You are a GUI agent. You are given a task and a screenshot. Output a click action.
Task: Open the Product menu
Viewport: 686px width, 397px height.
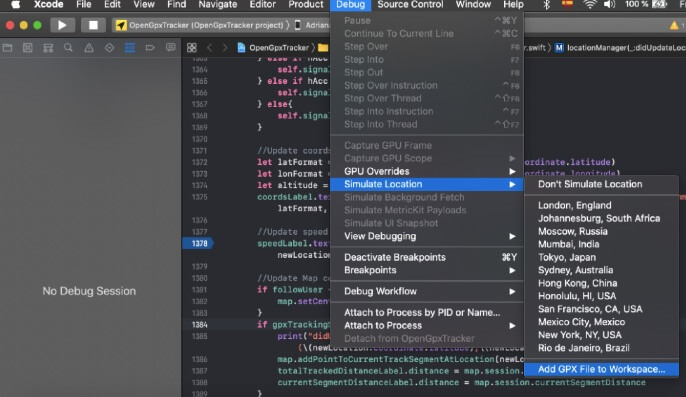pyautogui.click(x=306, y=5)
